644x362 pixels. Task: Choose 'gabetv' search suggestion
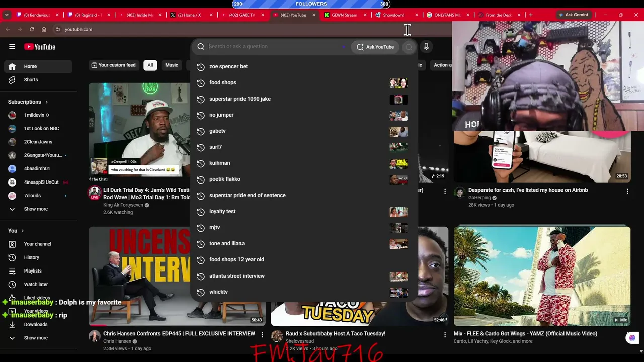point(304,131)
